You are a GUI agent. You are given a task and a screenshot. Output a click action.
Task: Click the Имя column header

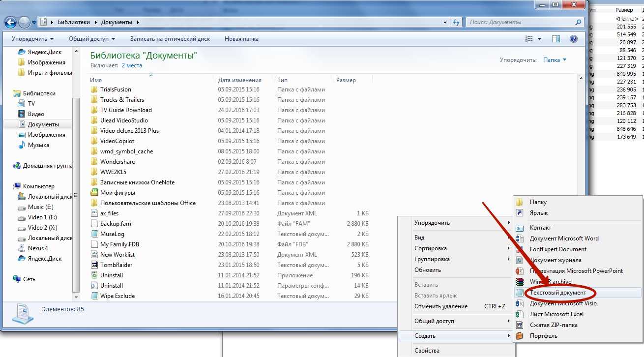[x=96, y=80]
